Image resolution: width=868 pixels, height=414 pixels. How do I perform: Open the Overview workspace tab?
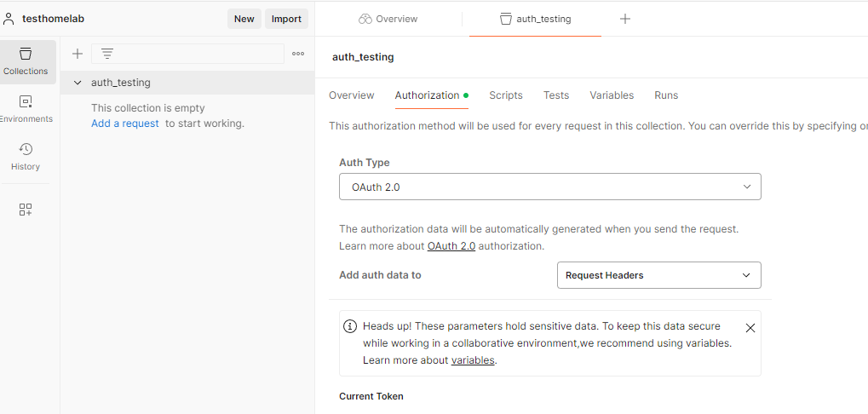(388, 19)
